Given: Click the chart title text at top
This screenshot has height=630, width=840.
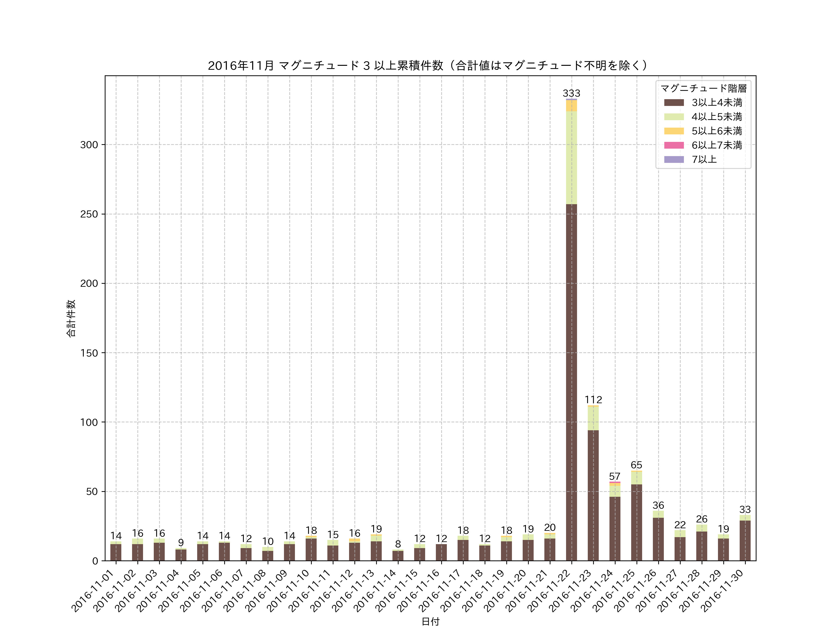Looking at the screenshot, I should (x=427, y=66).
